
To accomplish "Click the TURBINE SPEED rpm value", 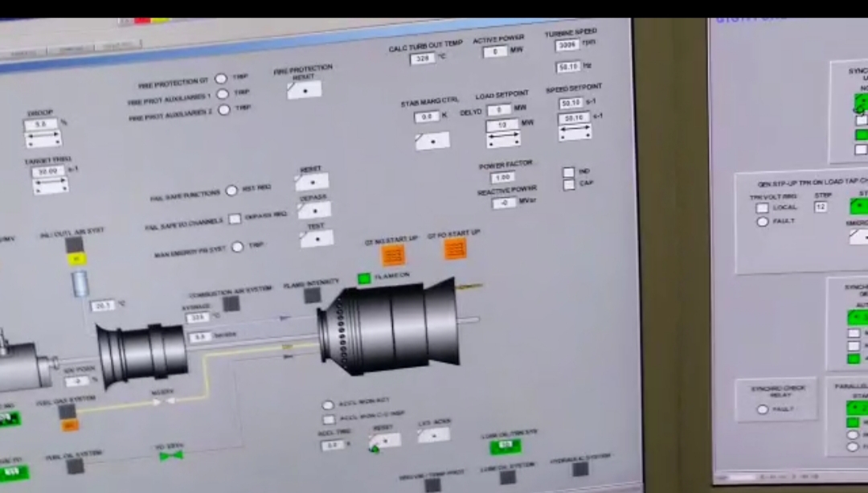I will pos(567,45).
